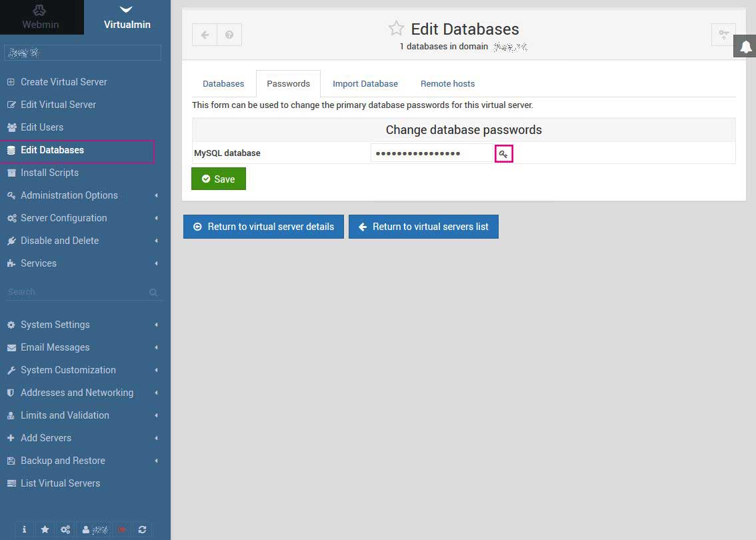Favorite this page with the star outline
Image resolution: width=756 pixels, height=540 pixels.
[396, 28]
